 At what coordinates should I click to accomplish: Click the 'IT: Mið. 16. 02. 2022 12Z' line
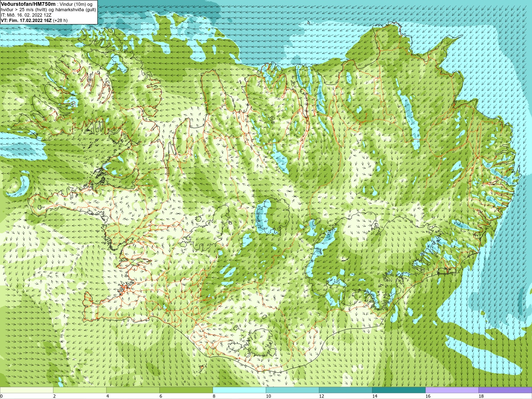[x=26, y=15]
